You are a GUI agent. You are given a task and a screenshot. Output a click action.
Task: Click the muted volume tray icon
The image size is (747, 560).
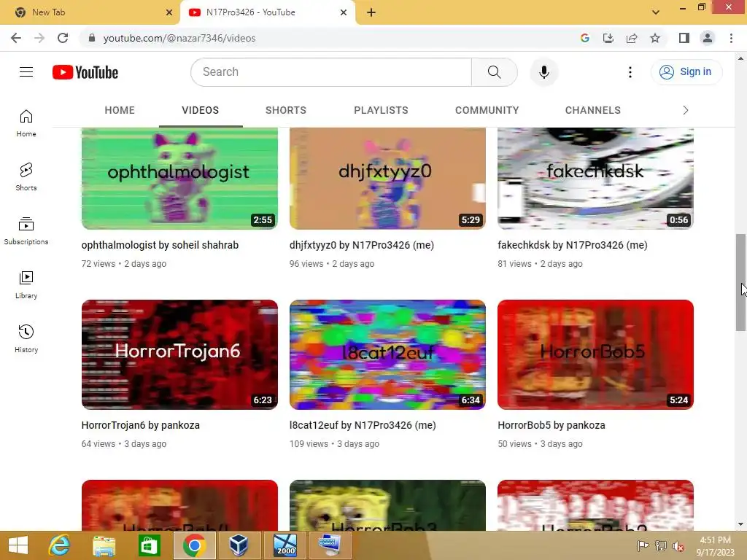point(678,546)
